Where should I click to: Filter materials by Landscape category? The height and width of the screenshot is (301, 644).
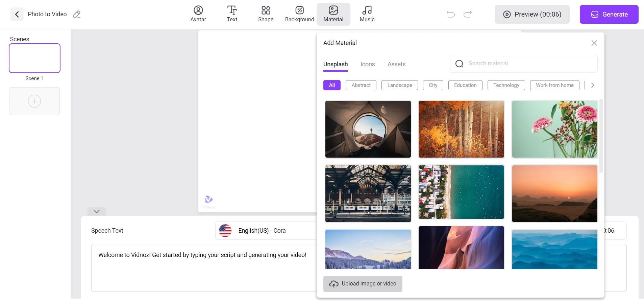(x=399, y=85)
